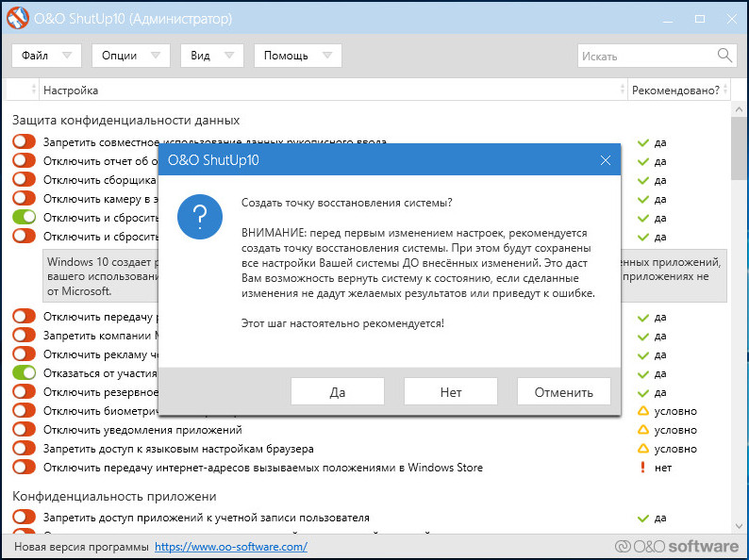
Task: Toggle 'Отключить сборщика' switch
Action: point(25,179)
